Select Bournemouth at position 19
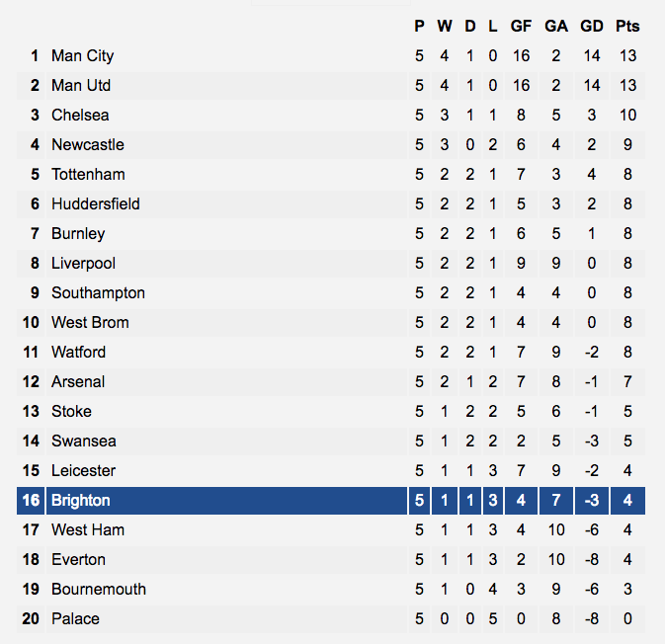 click(x=99, y=589)
